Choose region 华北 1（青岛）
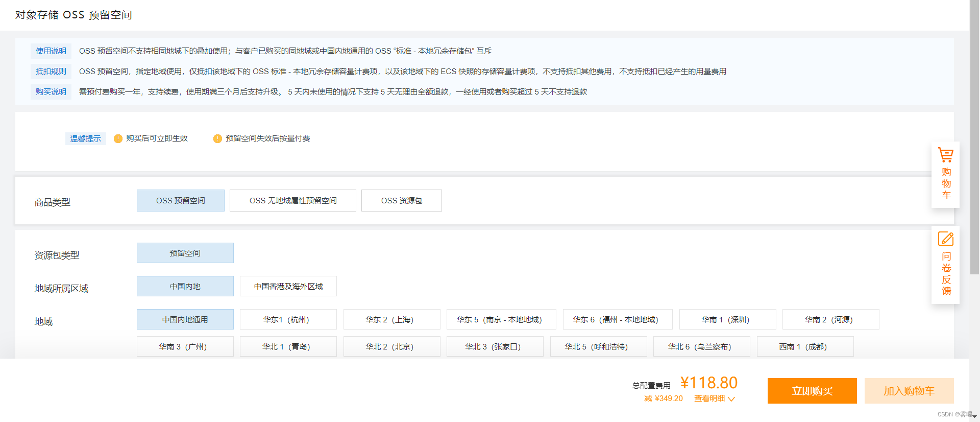Viewport: 980px width, 422px height. pyautogui.click(x=288, y=346)
